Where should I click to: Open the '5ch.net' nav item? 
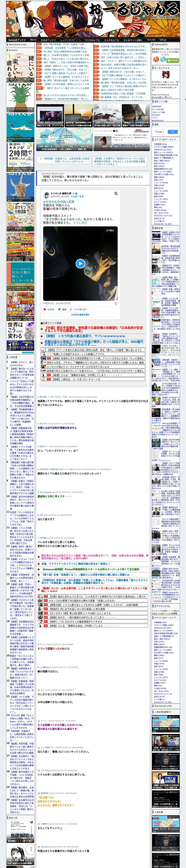pos(151,39)
